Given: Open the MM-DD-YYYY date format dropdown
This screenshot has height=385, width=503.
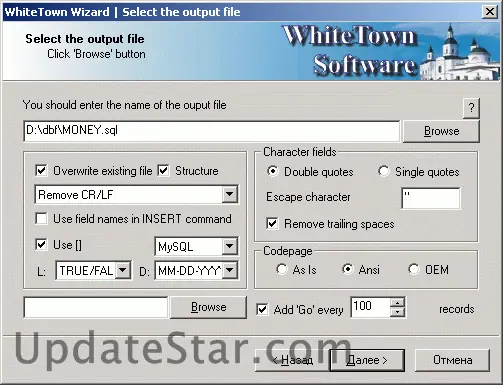Looking at the screenshot, I should tap(230, 270).
